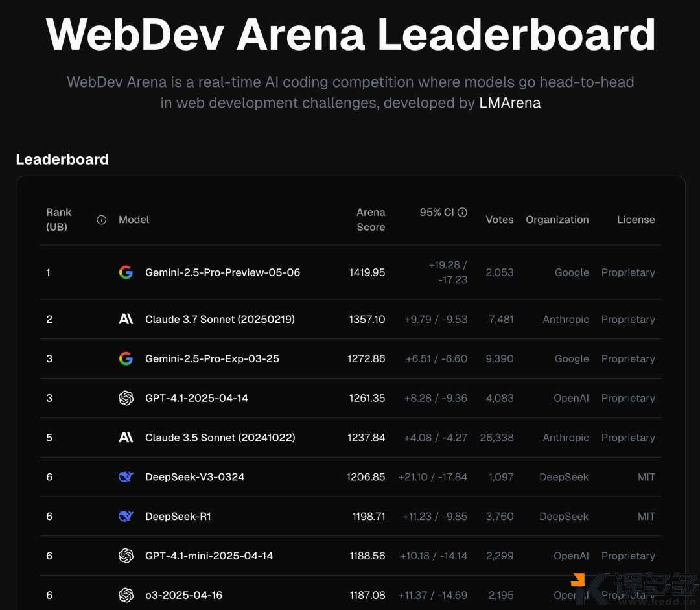Click the info icon next to 95% CI
Screen dimensions: 700x610
point(463,212)
